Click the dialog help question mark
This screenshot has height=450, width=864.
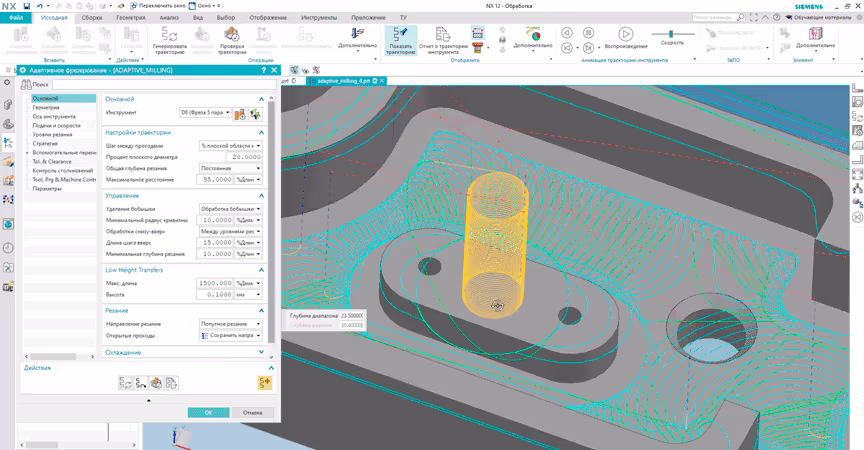pos(263,71)
